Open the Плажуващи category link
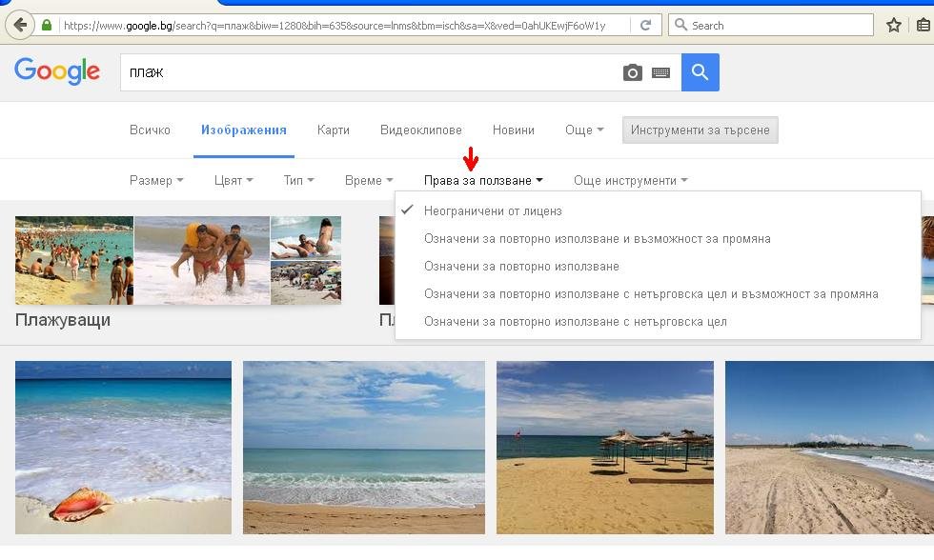The image size is (934, 560). [63, 320]
